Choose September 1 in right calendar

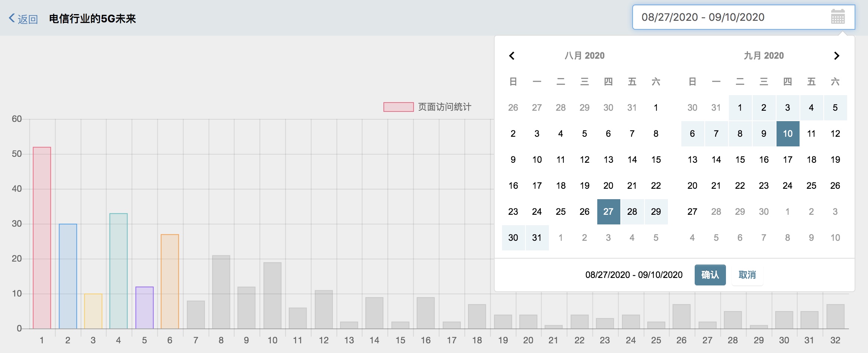pos(740,108)
